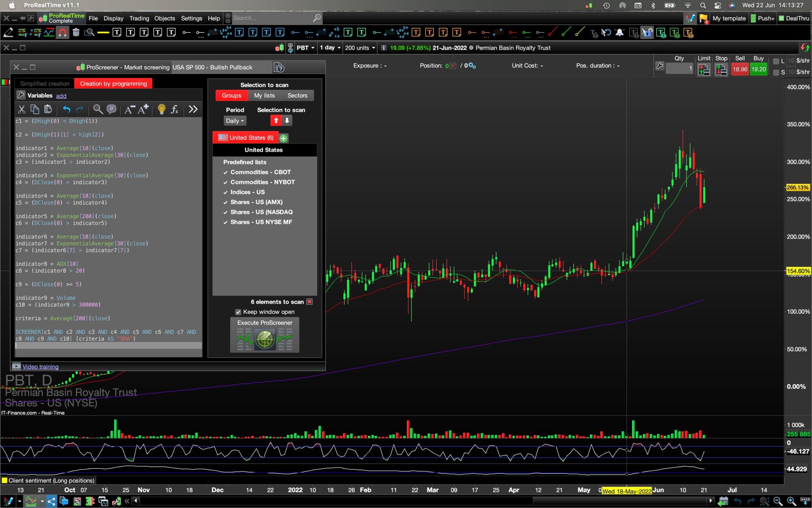Open the Daily period dropdown
This screenshot has width=812, height=508.
(235, 121)
